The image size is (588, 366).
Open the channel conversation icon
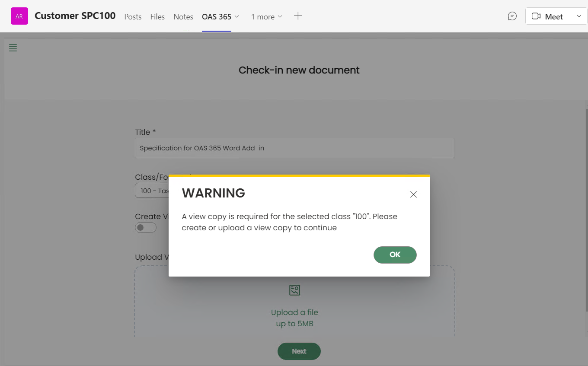(x=512, y=16)
